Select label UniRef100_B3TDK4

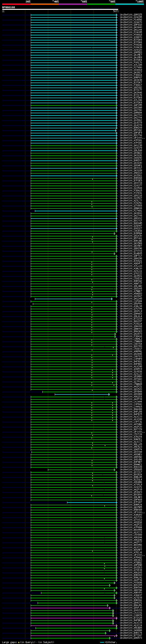pyautogui.click(x=131, y=60)
